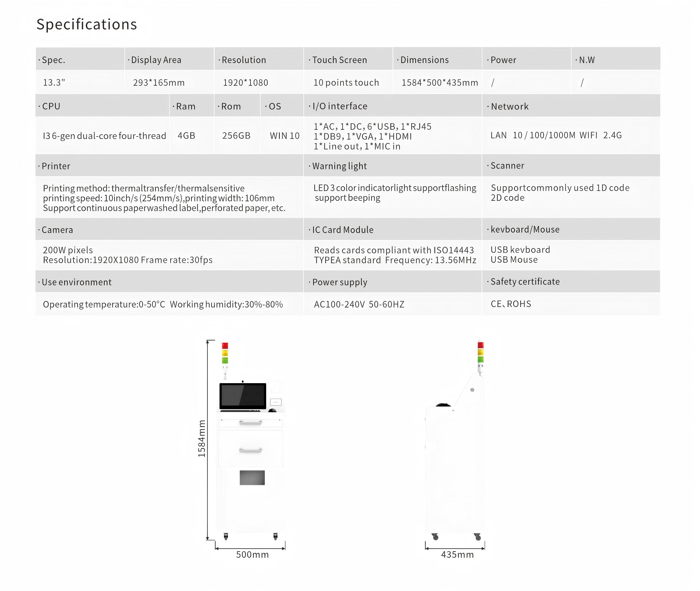Select the LAN 10/100/1000M WIFI 2.4G value
The image size is (700, 591).
pyautogui.click(x=556, y=135)
